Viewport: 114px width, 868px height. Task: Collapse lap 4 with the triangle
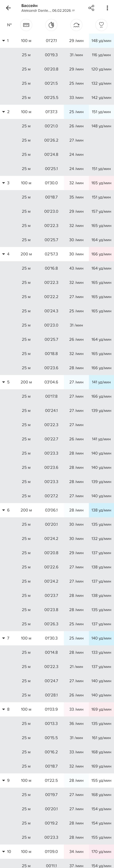4,254
